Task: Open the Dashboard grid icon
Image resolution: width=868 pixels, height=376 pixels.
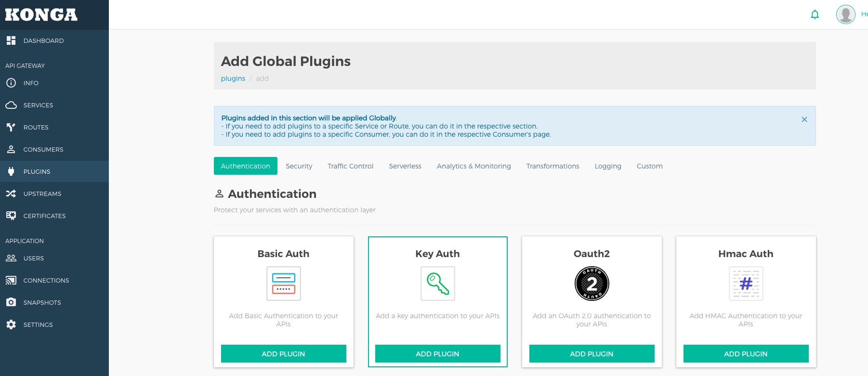Action: tap(11, 40)
